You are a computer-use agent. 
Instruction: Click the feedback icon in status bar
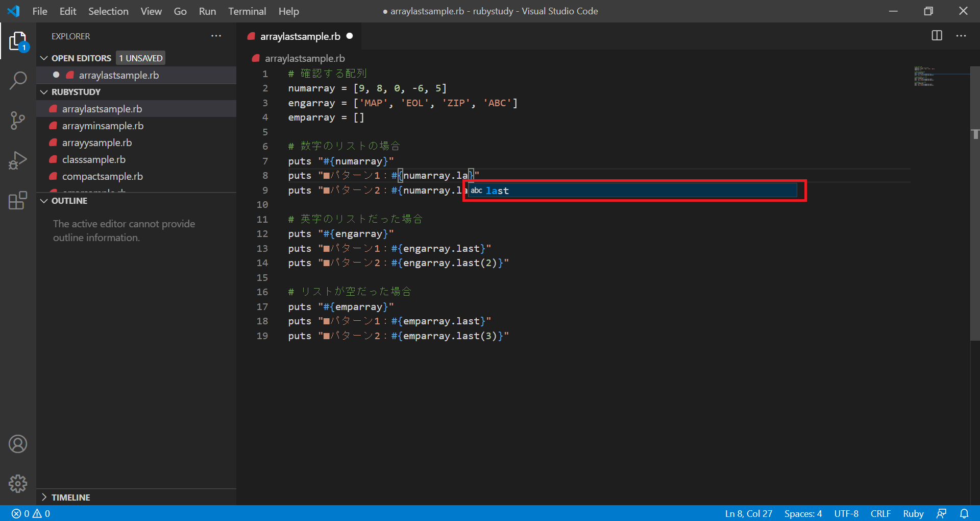pos(942,513)
